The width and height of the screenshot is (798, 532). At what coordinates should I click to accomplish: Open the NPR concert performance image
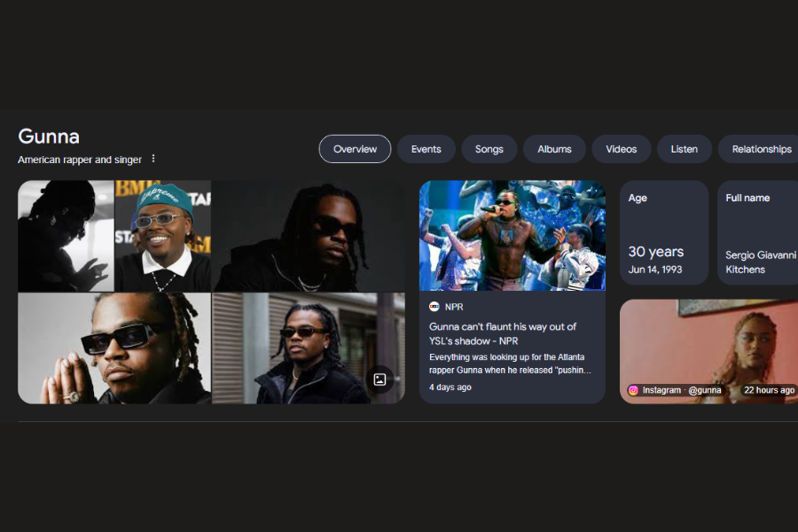pyautogui.click(x=512, y=236)
